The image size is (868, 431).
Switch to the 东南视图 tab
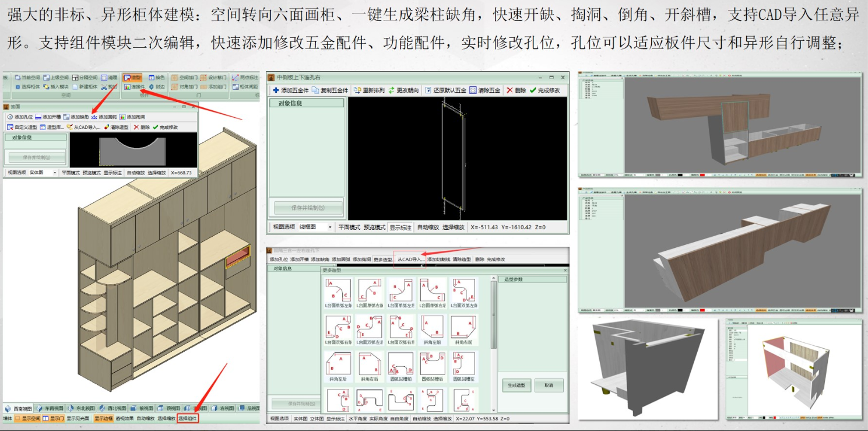(50, 409)
